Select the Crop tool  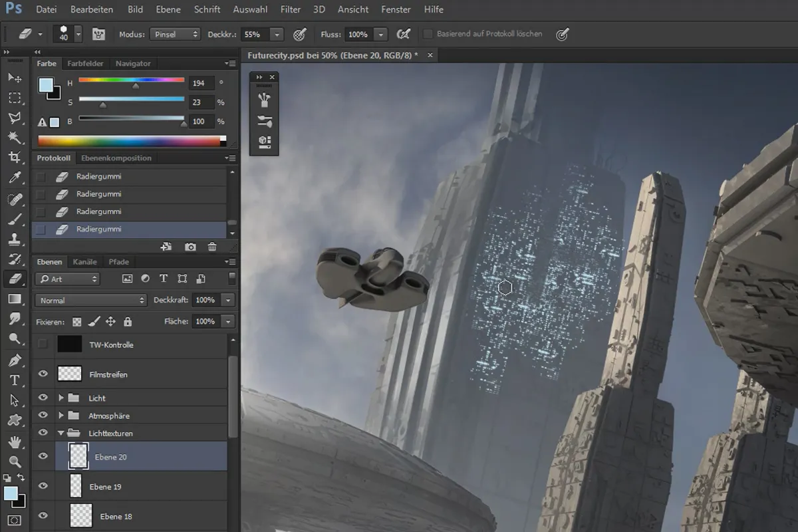pyautogui.click(x=14, y=158)
